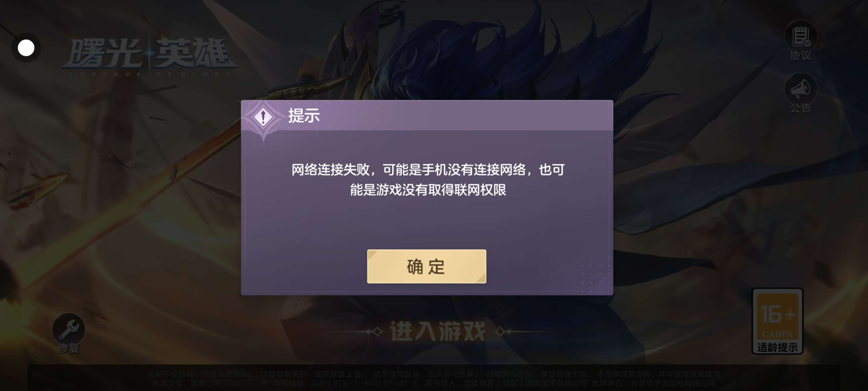This screenshot has height=391, width=868.
Task: Click the 提示 dialog title
Action: click(x=304, y=116)
